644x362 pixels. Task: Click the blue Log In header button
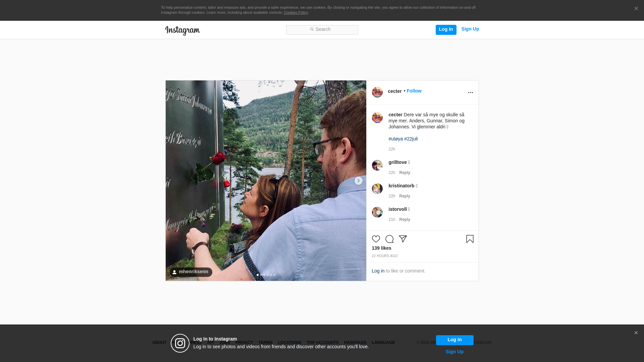click(446, 29)
